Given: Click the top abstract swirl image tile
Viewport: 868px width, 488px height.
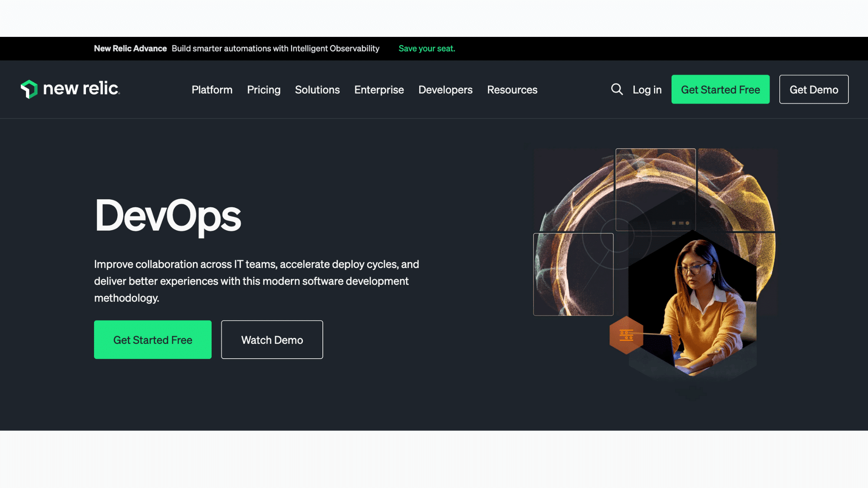Looking at the screenshot, I should click(655, 189).
